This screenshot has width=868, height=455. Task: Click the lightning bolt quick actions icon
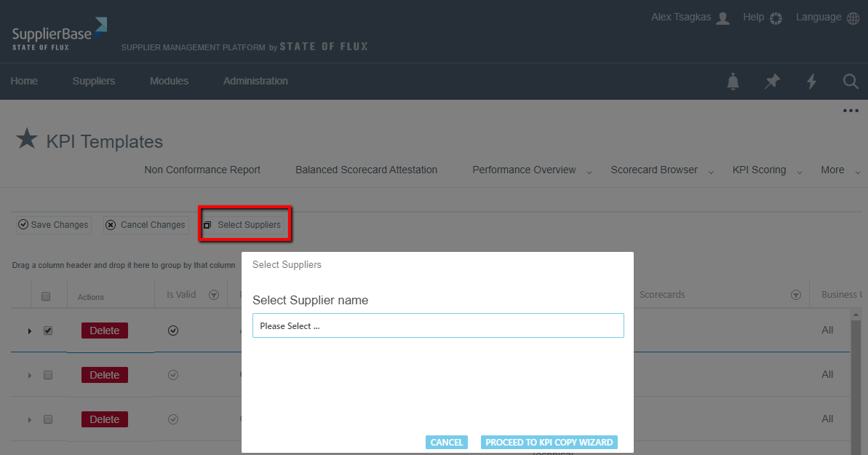[811, 82]
